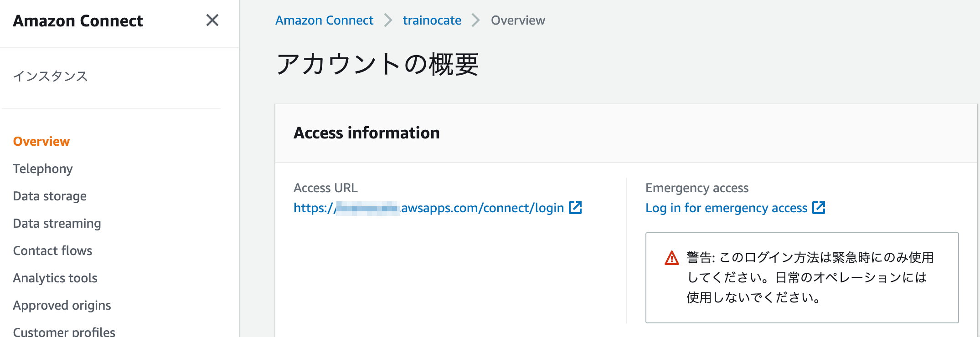Click the Access URL label
The image size is (980, 337).
click(325, 188)
